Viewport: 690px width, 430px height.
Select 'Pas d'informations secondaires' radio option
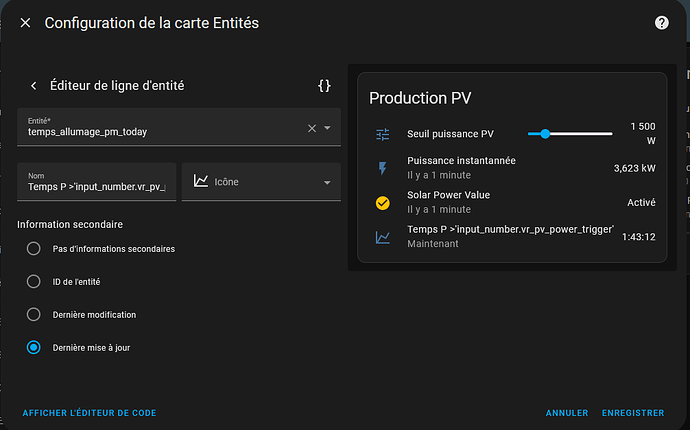click(34, 248)
